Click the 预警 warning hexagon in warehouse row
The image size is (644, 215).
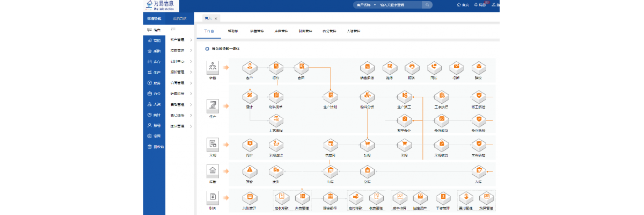[x=249, y=171]
